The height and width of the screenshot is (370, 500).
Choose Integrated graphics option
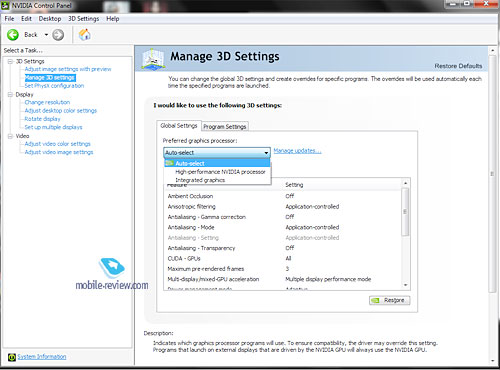pos(217,180)
